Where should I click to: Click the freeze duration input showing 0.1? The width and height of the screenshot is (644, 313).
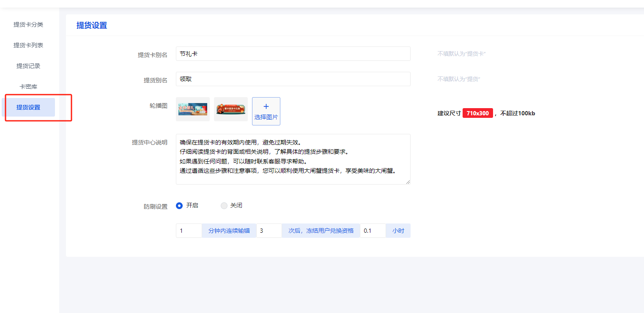(373, 231)
